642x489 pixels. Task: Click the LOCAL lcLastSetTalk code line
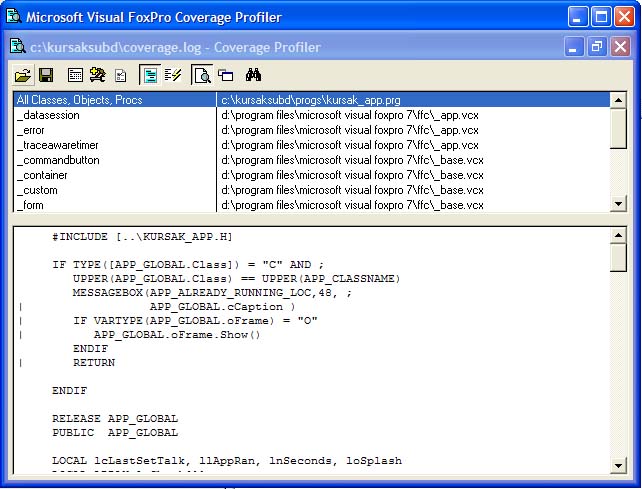pyautogui.click(x=227, y=461)
